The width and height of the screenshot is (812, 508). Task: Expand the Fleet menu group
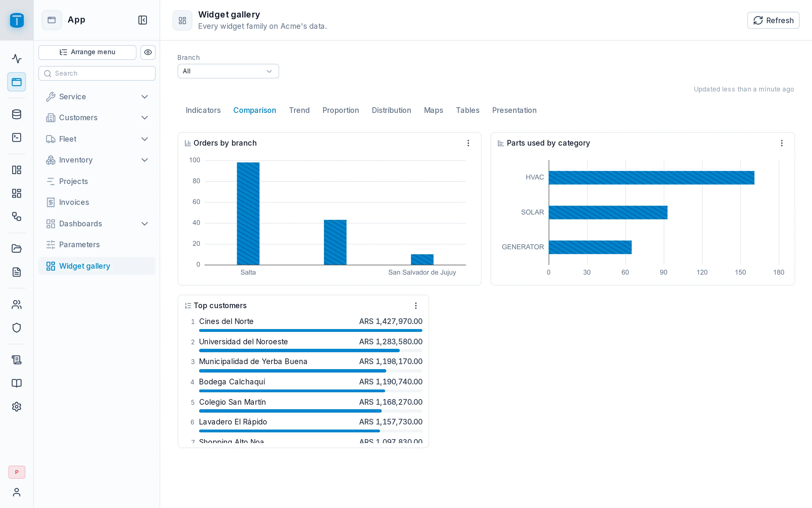97,139
